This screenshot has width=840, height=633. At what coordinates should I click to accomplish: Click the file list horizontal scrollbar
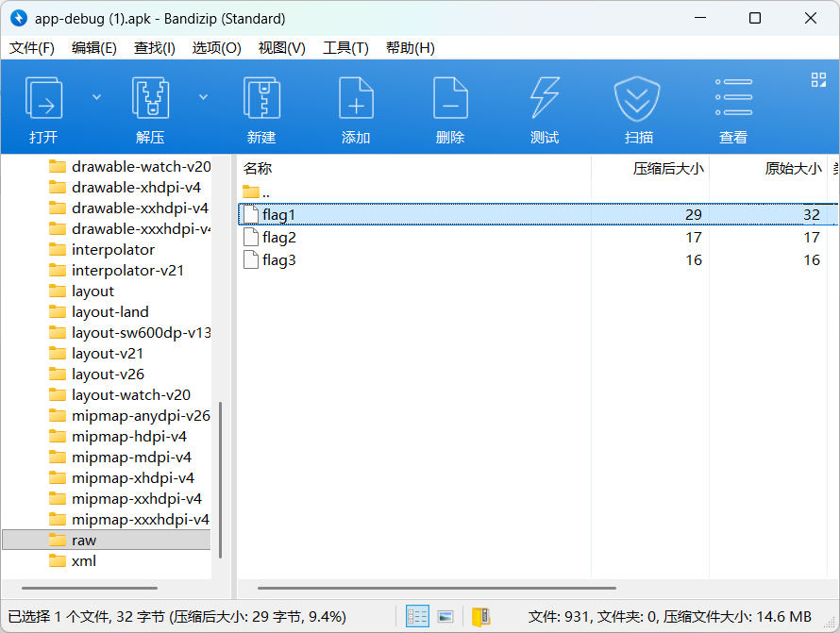(437, 588)
